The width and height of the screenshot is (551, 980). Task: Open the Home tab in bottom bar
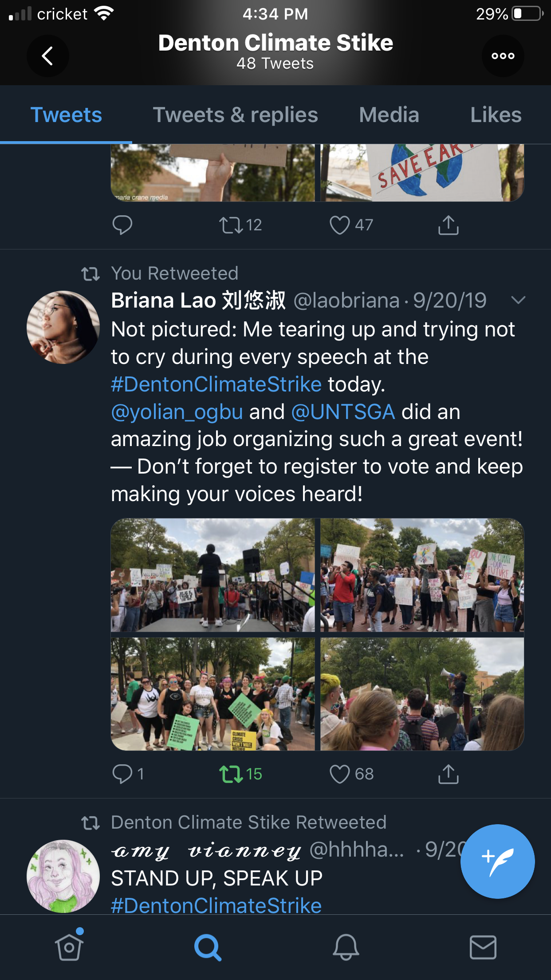click(x=69, y=947)
